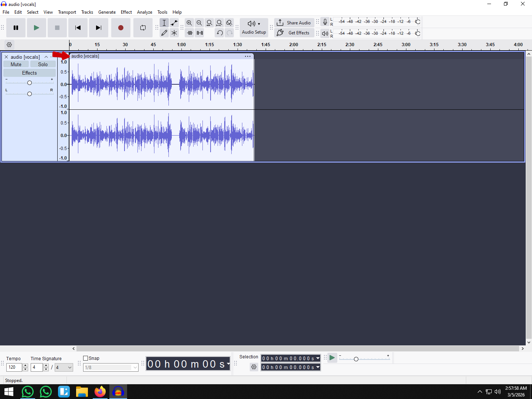Screen dimensions: 532x399
Task: Click the Share Audio button
Action: coord(294,23)
